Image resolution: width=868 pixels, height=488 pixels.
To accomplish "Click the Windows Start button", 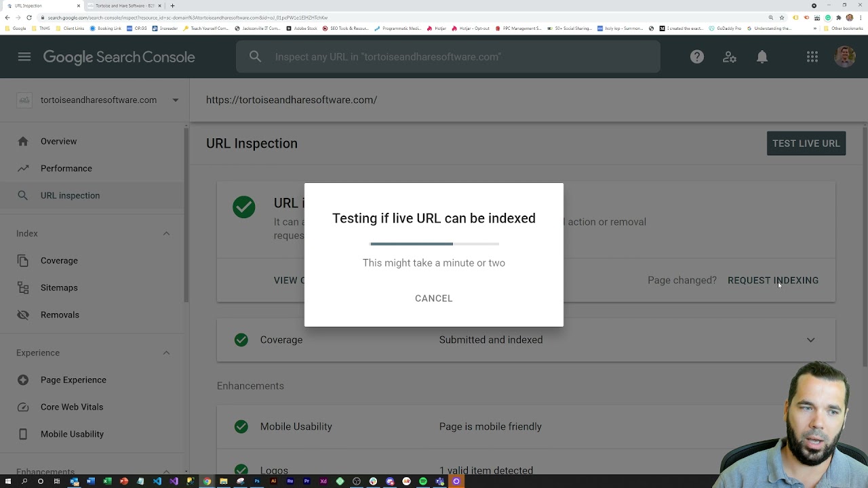I will point(7,481).
